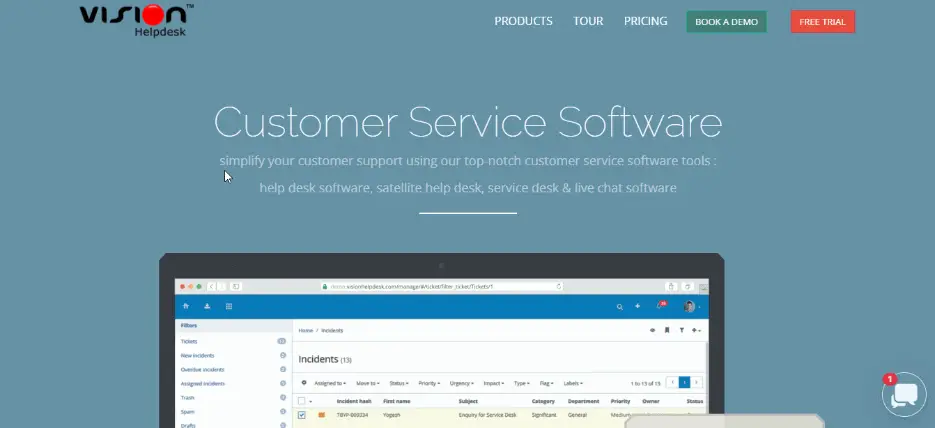Select page 1 in pagination
935x428 pixels.
(x=685, y=383)
